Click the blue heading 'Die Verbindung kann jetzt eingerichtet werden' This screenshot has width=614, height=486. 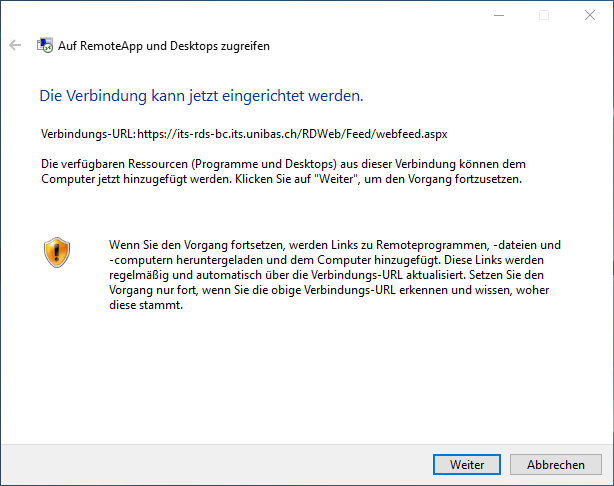pos(200,96)
